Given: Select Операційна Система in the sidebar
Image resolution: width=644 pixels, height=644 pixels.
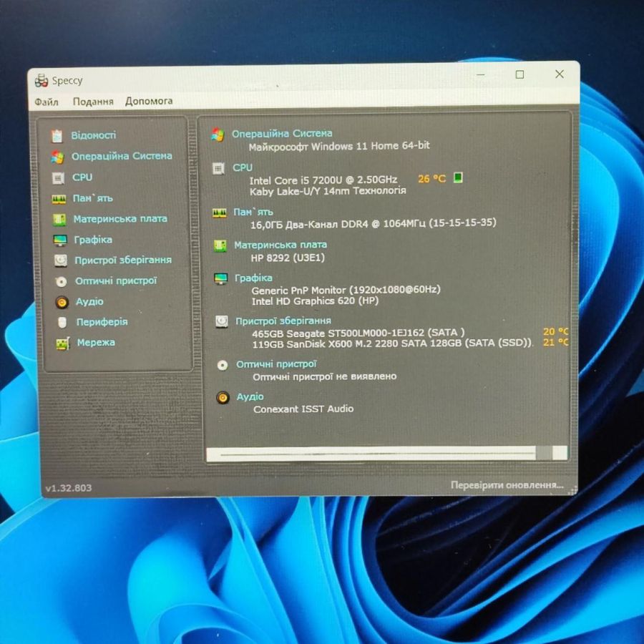Looking at the screenshot, I should (122, 156).
